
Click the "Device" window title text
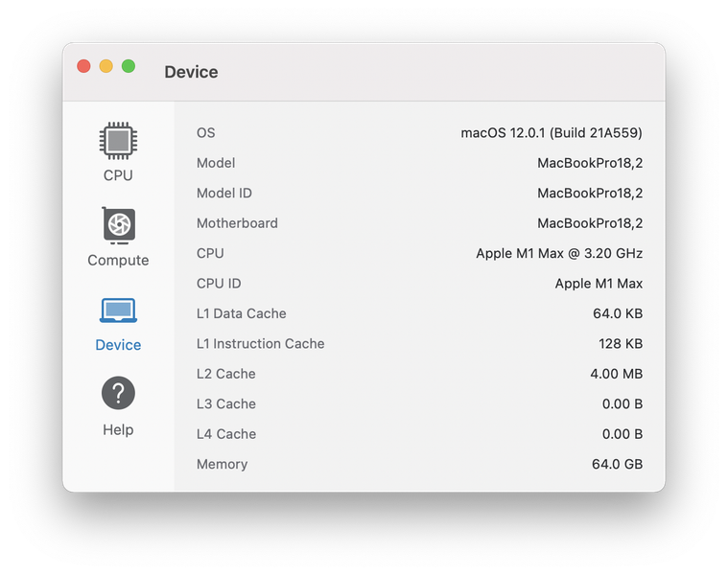coord(191,72)
